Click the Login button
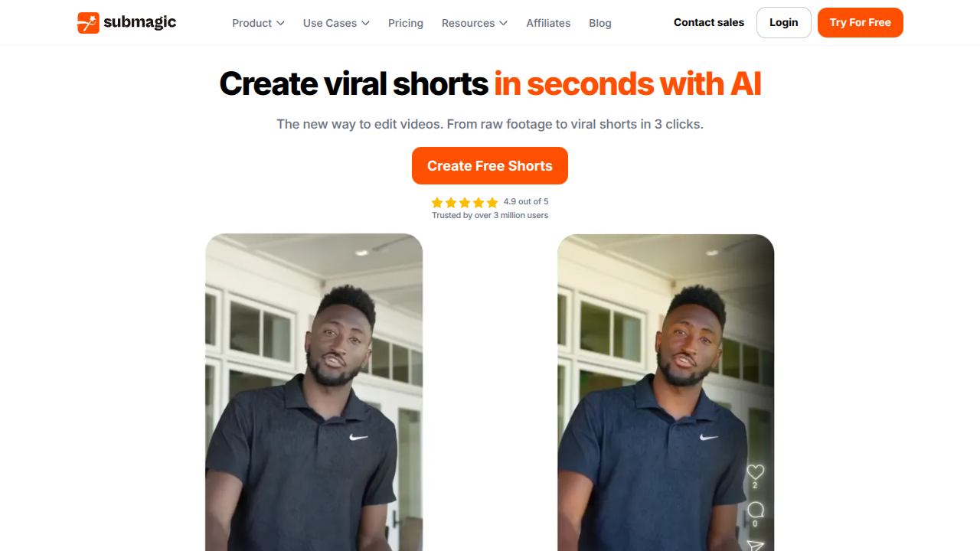Image resolution: width=980 pixels, height=551 pixels. pyautogui.click(x=784, y=23)
